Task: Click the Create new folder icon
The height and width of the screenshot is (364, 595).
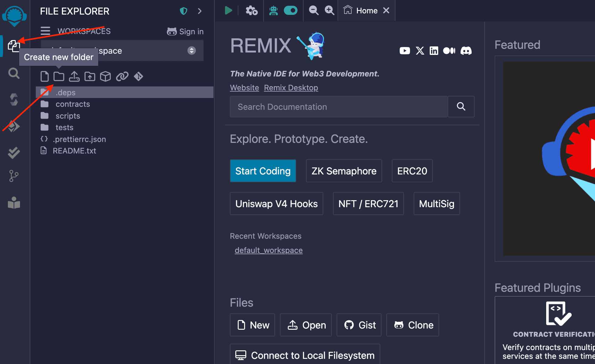Action: pyautogui.click(x=59, y=76)
